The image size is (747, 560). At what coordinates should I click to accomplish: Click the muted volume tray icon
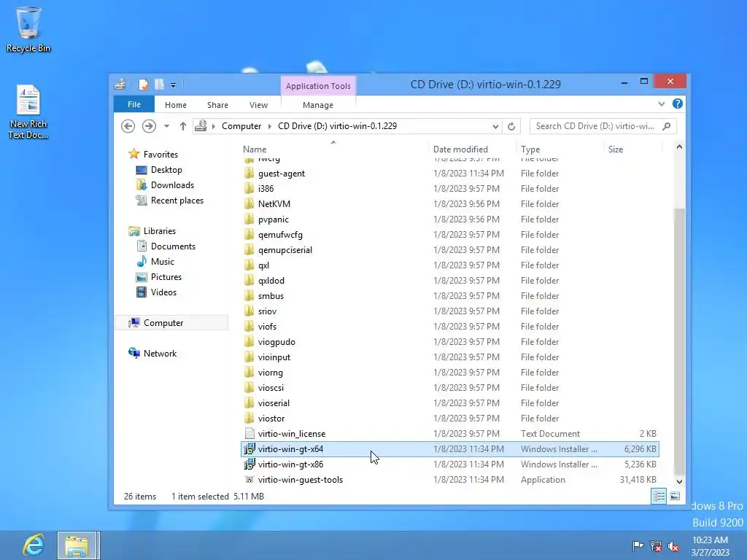[673, 546]
